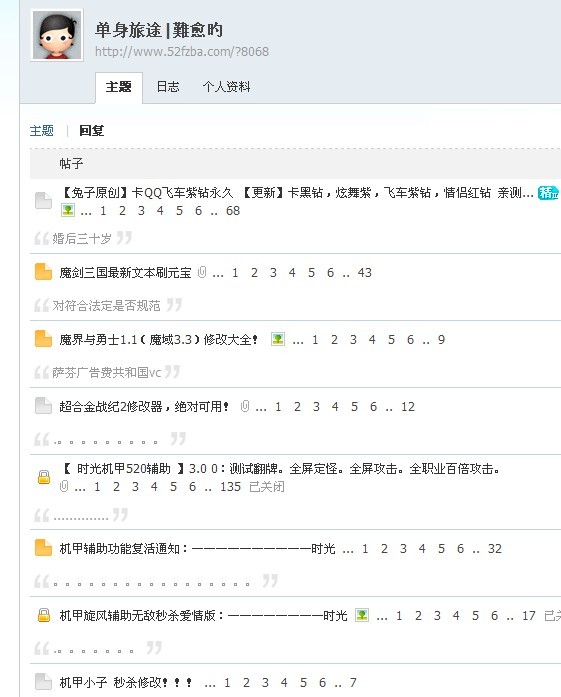
Task: Go to page 68 of 兔子原创 thread
Action: click(233, 211)
